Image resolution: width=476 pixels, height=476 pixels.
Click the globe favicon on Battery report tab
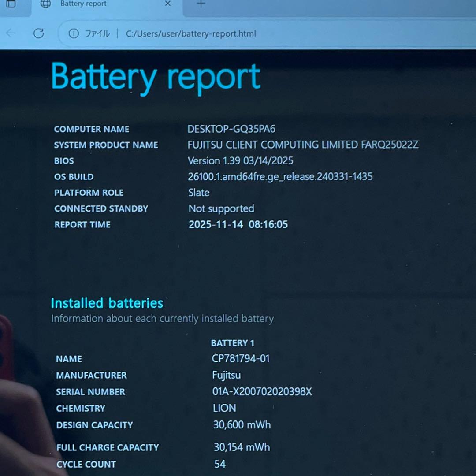45,4
